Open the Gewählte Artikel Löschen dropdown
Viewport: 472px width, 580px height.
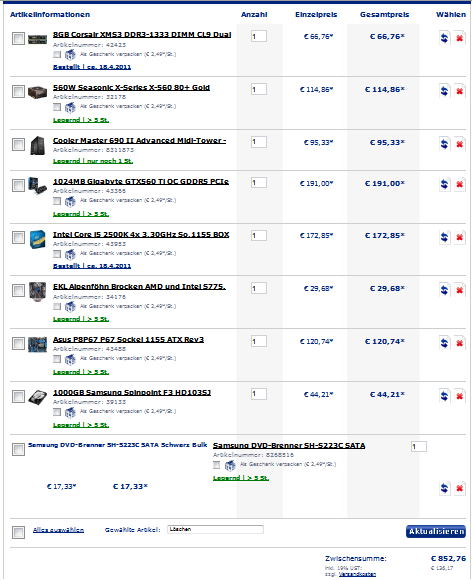[x=215, y=529]
